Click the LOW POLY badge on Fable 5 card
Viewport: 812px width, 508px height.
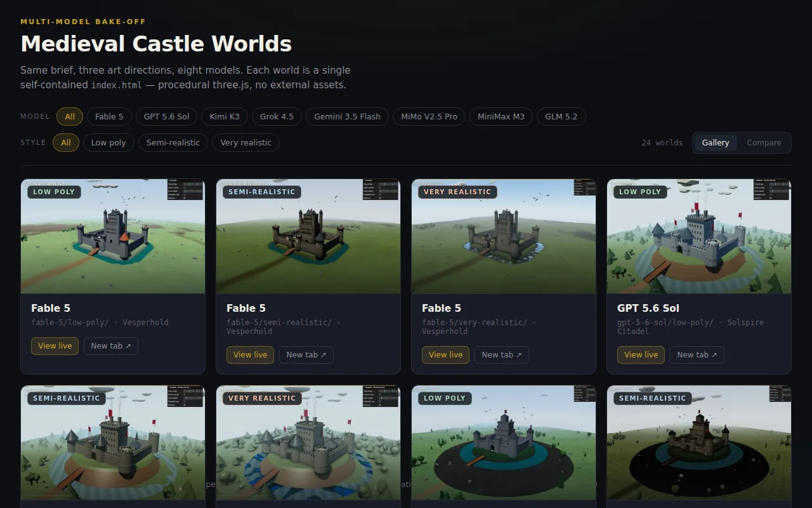click(x=54, y=192)
